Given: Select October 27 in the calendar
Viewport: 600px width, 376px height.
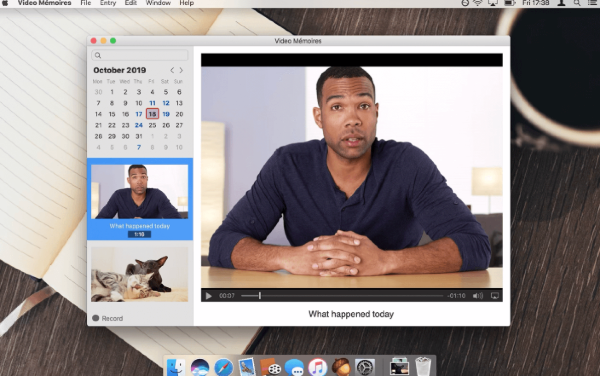Looking at the screenshot, I should click(x=179, y=125).
